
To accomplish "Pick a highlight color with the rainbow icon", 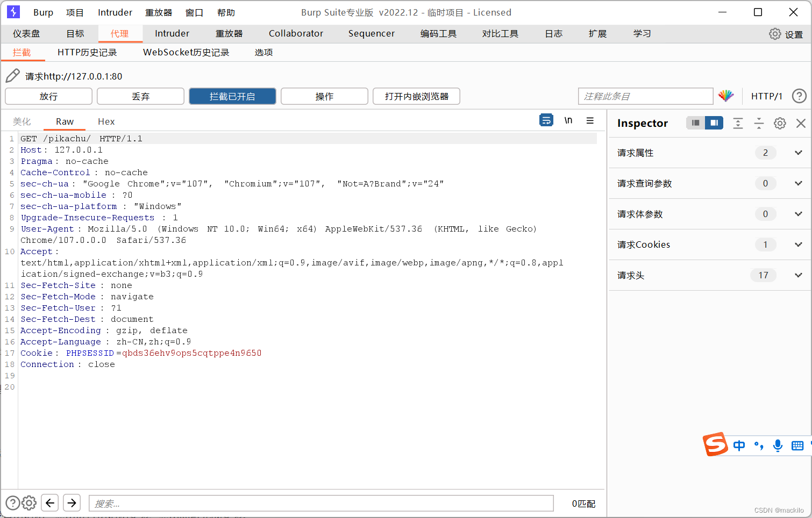I will tap(726, 96).
